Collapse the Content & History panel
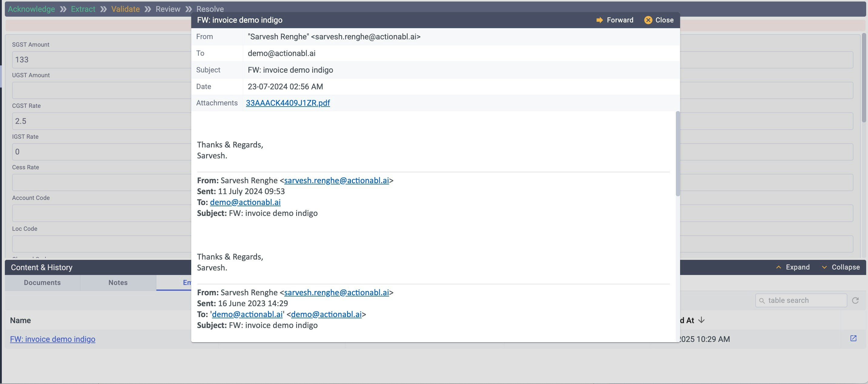 (x=845, y=267)
